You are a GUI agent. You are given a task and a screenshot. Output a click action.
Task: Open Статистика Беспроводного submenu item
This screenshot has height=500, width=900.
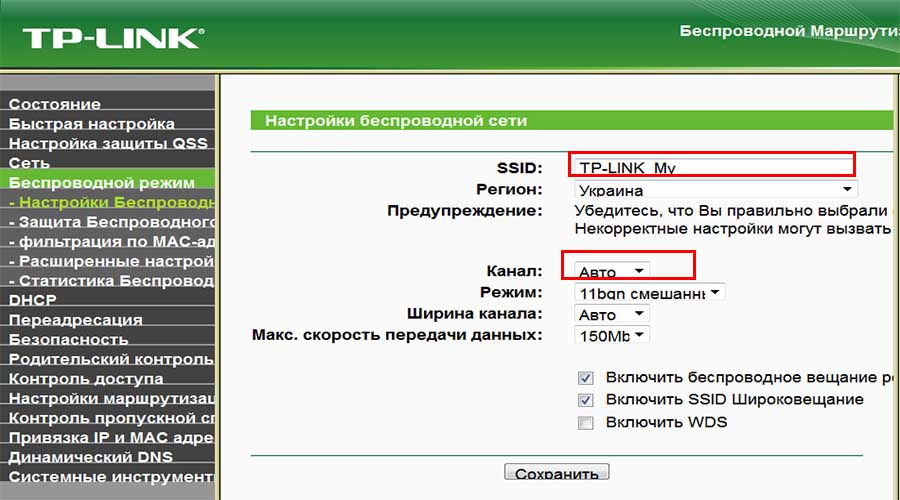[x=112, y=280]
